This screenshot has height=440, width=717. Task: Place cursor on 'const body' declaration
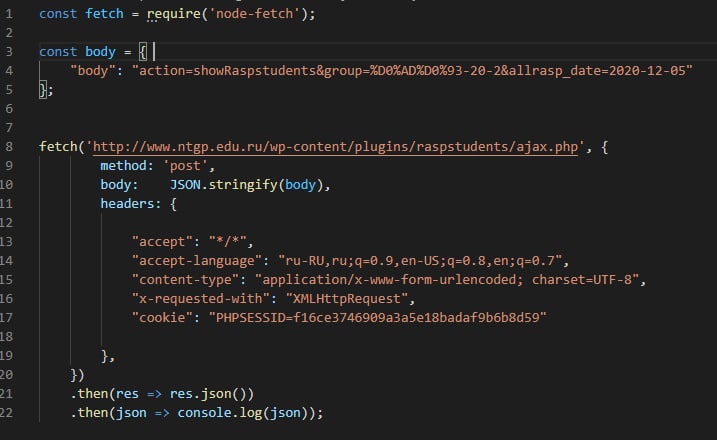click(77, 52)
